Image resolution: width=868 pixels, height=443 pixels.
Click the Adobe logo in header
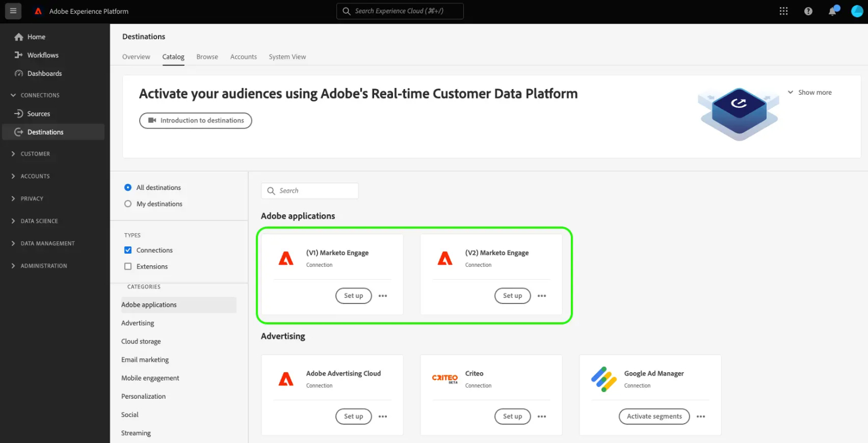click(x=38, y=11)
